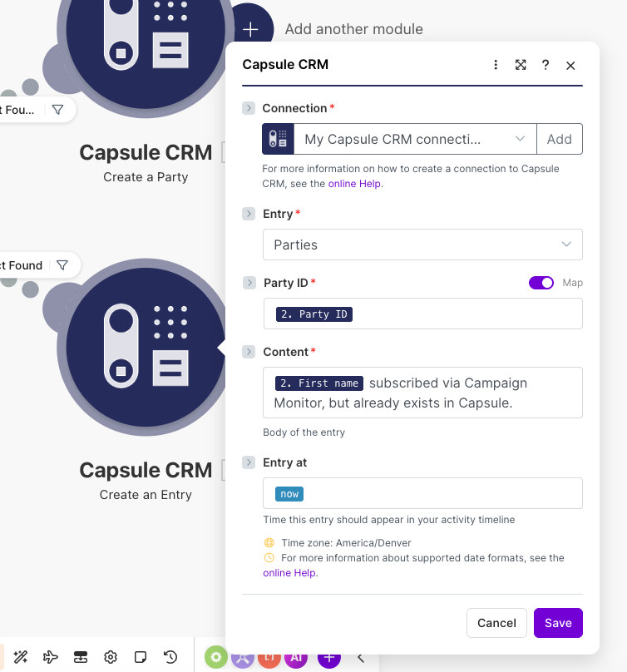Open the notes icon in the bottom toolbar
The height and width of the screenshot is (672, 627).
(141, 657)
